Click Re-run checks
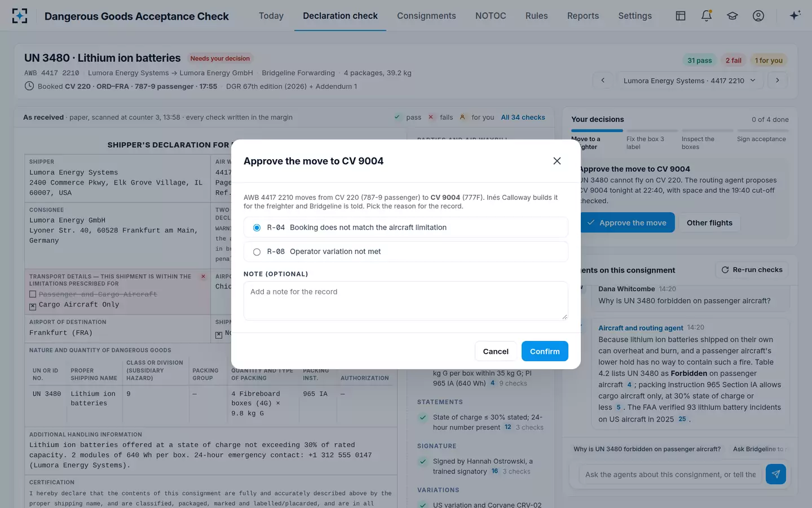Viewport: 812px width, 508px height. (x=752, y=270)
